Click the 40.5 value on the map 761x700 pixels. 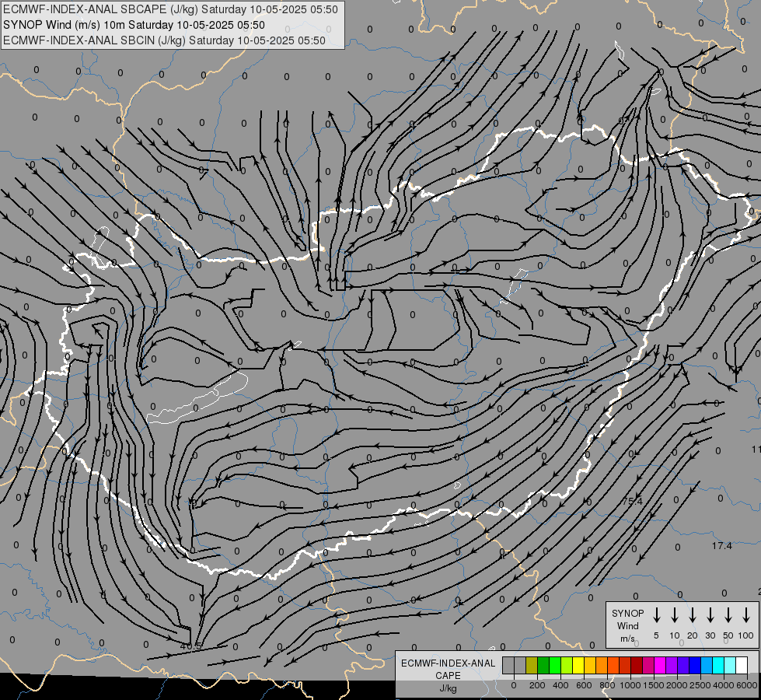190,646
